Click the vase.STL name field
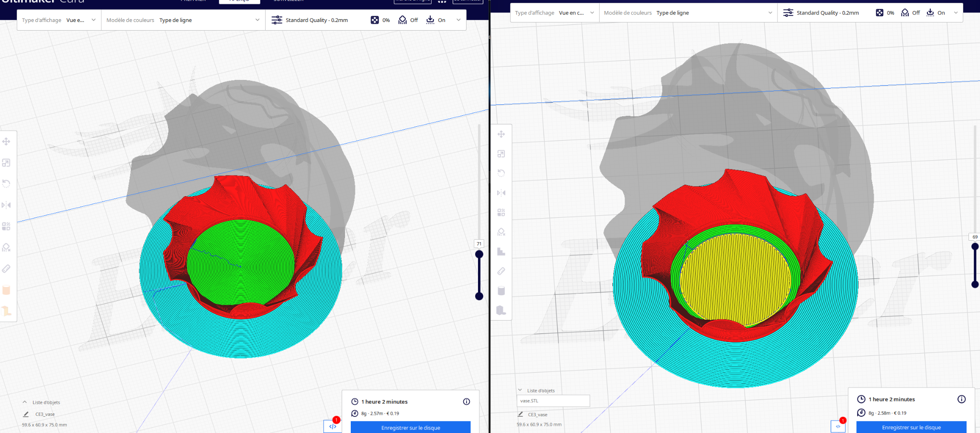Screen dimensions: 980x433 [x=553, y=401]
